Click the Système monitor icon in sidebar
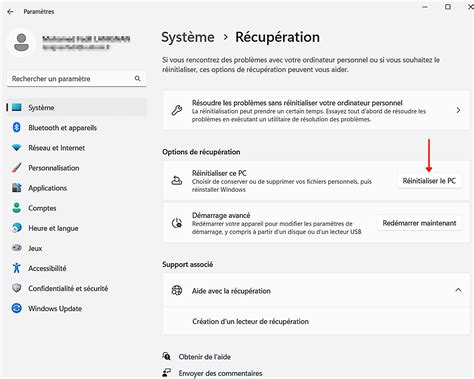The width and height of the screenshot is (474, 379). pyautogui.click(x=17, y=107)
